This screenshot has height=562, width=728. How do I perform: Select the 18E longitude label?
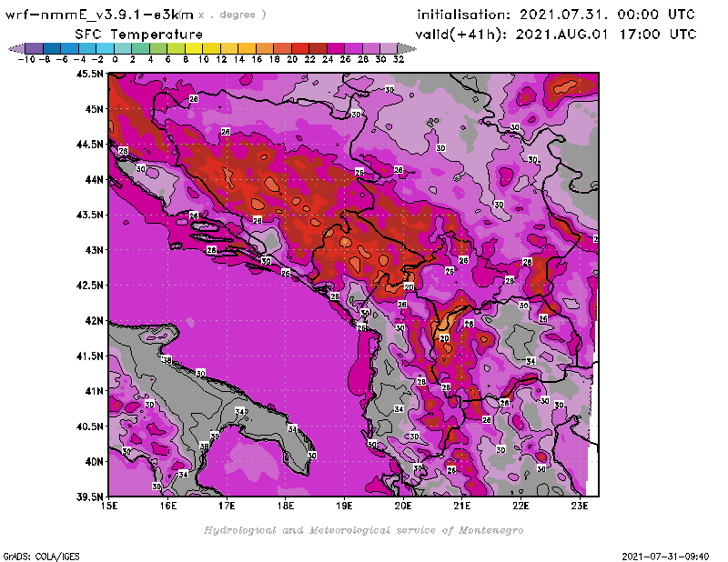286,506
